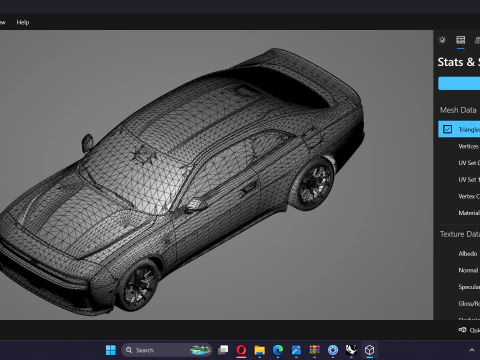This screenshot has width=480, height=360.
Task: Show hidden system tray icons
Action: tap(472, 350)
